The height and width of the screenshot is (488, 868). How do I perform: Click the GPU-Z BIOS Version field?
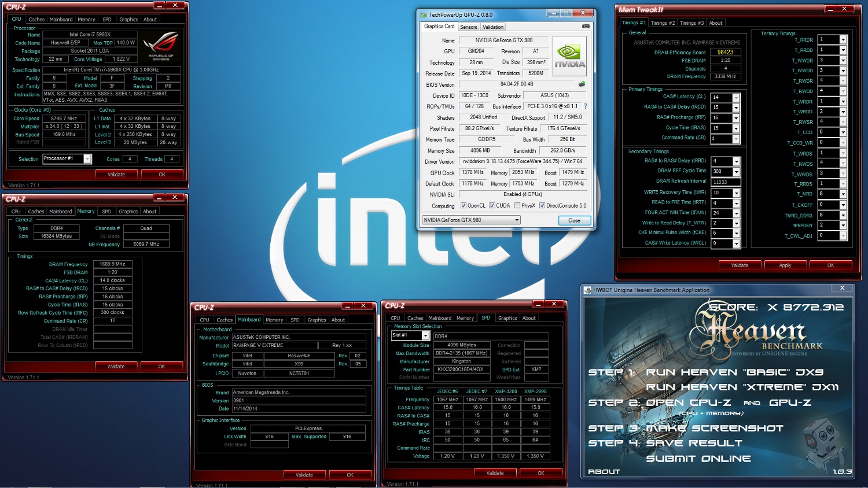(x=517, y=84)
